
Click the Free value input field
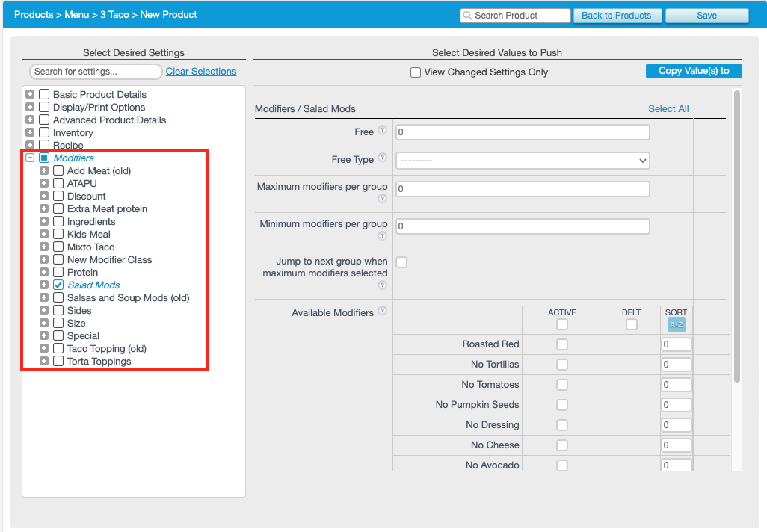pos(523,132)
